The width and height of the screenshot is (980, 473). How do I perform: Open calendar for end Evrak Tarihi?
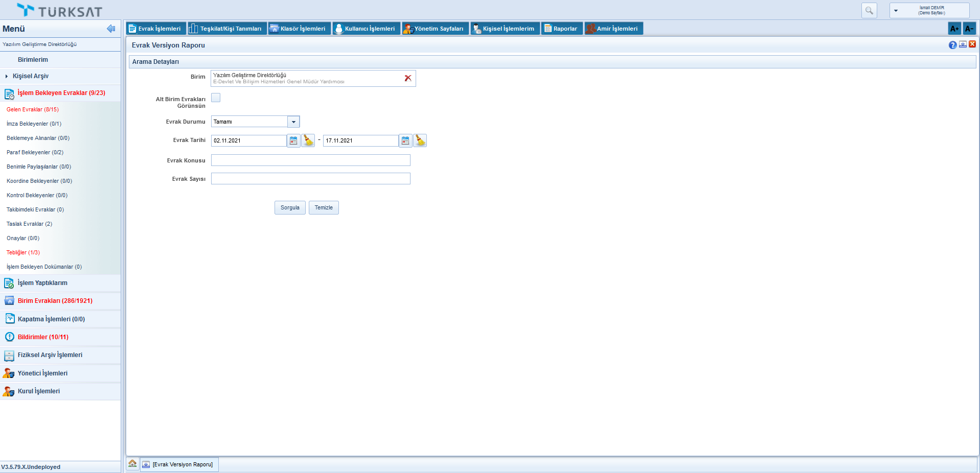tap(405, 140)
